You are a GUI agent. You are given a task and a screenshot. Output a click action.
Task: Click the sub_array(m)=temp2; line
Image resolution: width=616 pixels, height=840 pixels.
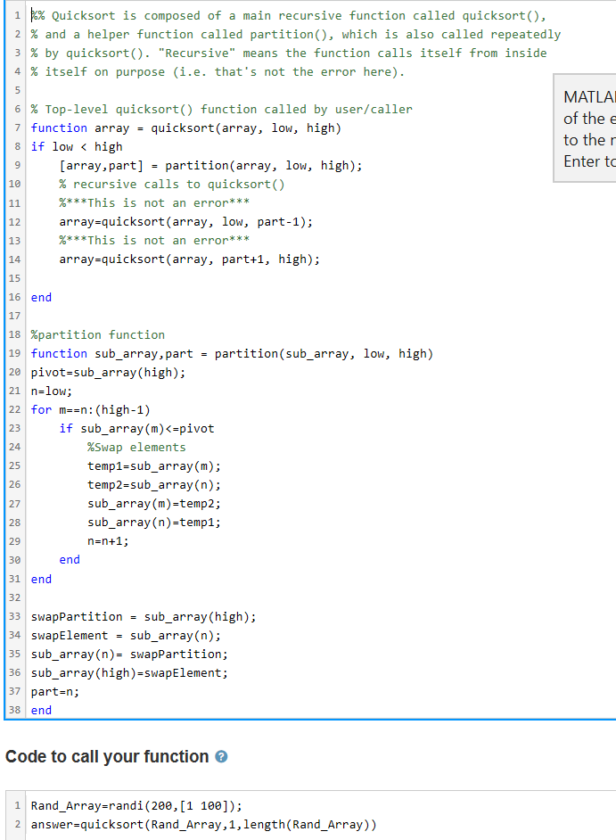(x=154, y=504)
